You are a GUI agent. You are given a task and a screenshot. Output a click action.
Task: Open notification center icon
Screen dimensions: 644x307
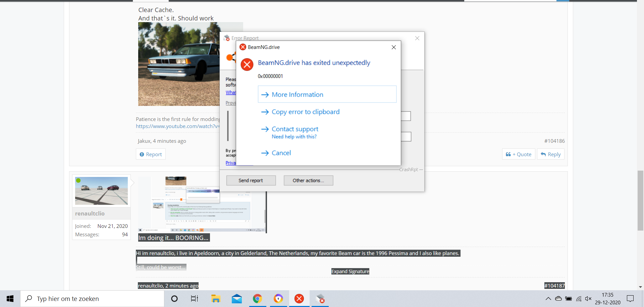pyautogui.click(x=630, y=299)
